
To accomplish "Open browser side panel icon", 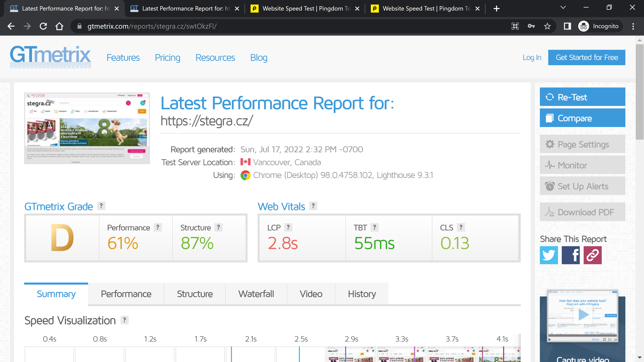I will [567, 26].
